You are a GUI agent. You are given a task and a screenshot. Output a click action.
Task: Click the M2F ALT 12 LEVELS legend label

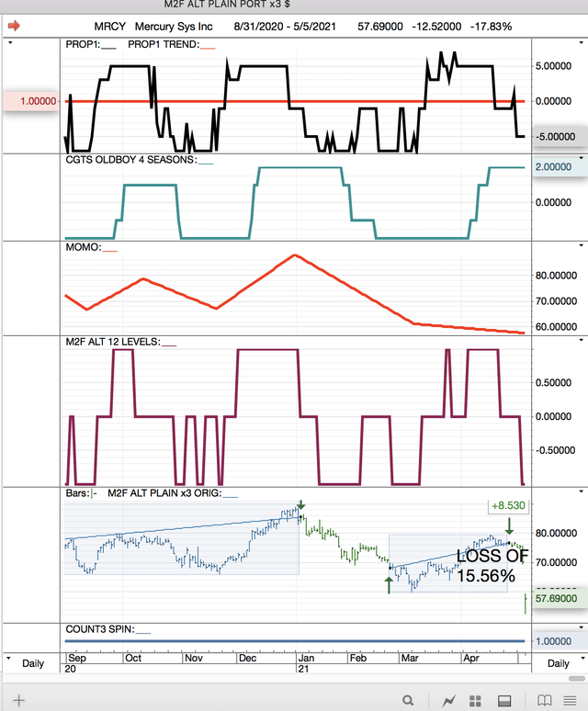(x=113, y=342)
